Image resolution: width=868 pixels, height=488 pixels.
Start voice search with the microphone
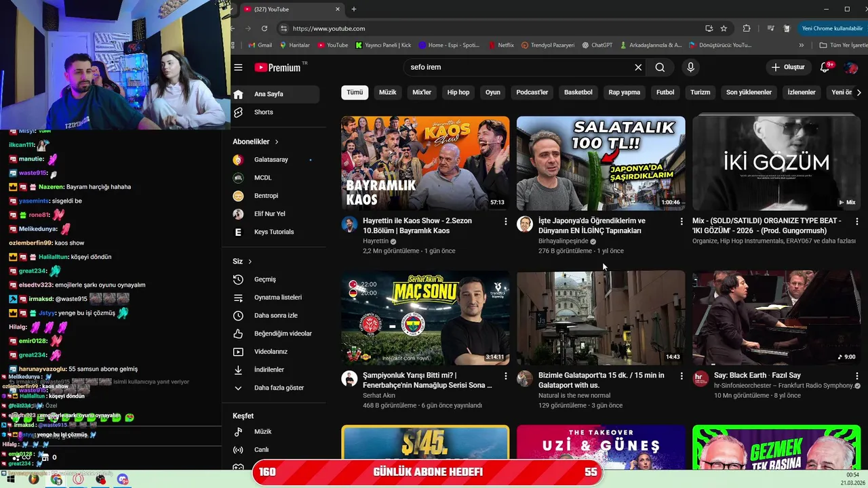pyautogui.click(x=690, y=67)
